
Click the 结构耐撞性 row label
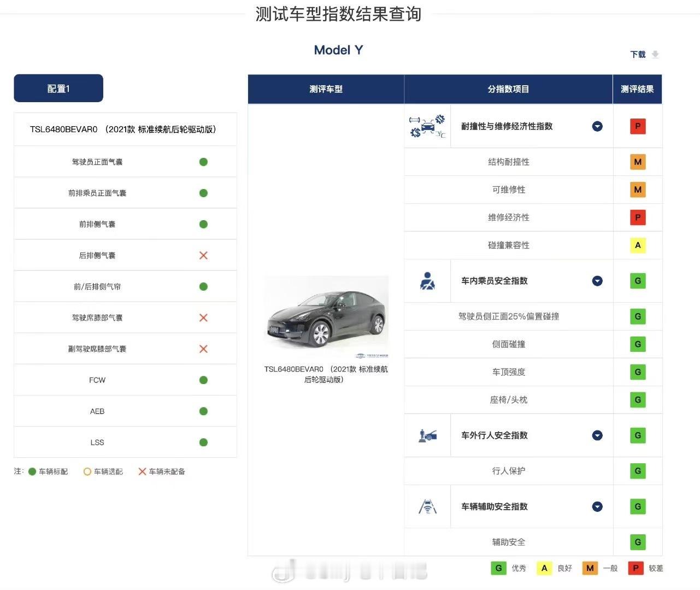pos(509,162)
